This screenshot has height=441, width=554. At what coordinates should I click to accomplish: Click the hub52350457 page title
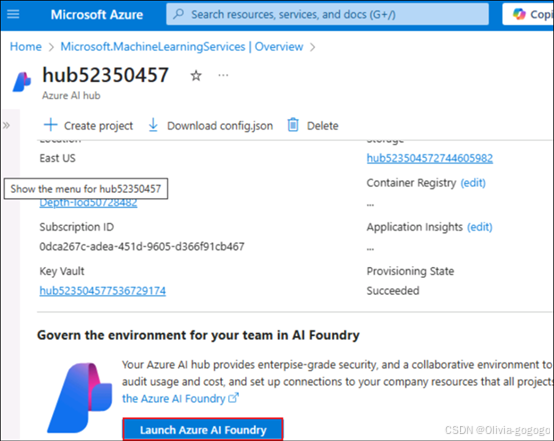pyautogui.click(x=105, y=75)
